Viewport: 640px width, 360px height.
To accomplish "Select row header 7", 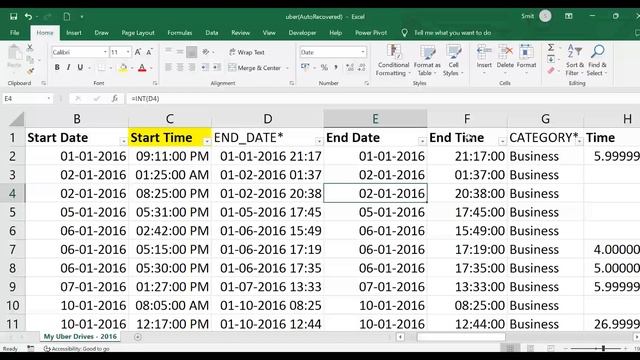I will point(13,249).
